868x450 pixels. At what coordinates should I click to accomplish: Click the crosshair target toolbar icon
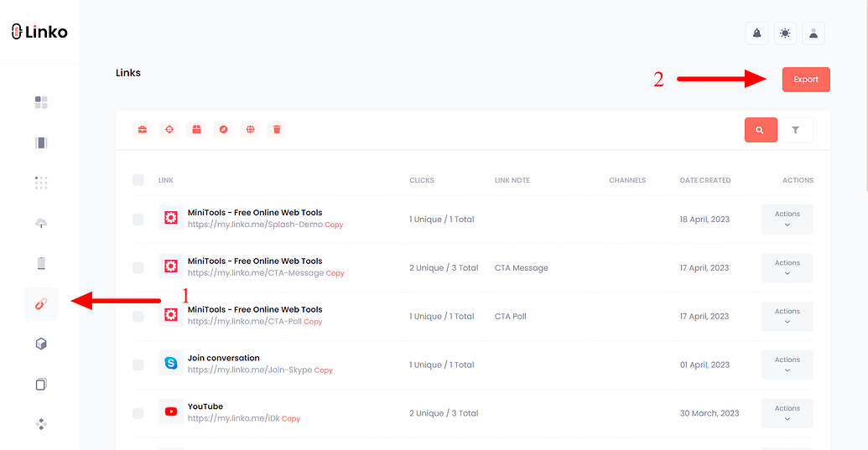click(x=169, y=129)
